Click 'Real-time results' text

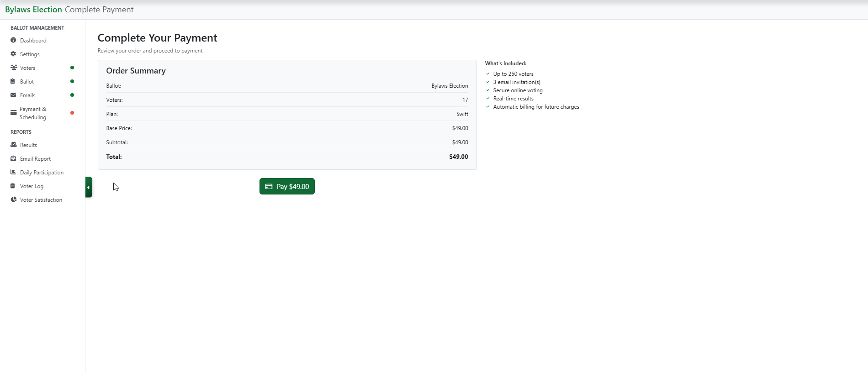pyautogui.click(x=513, y=99)
